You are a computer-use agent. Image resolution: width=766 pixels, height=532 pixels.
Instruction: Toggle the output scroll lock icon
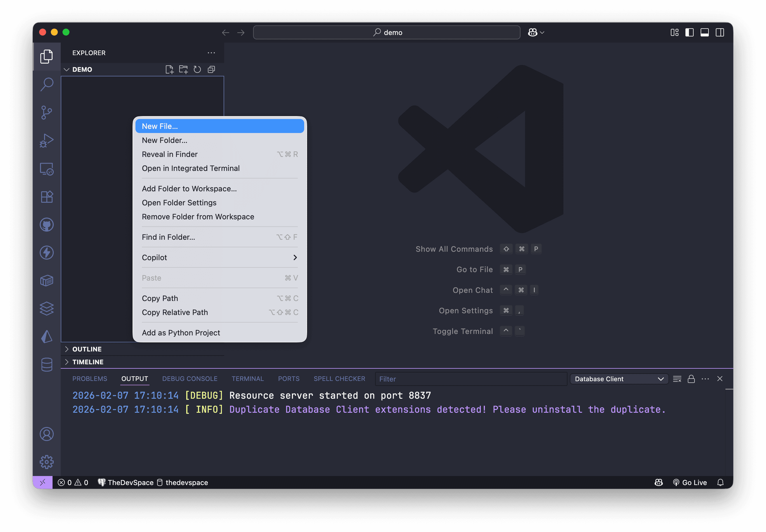[x=691, y=379]
